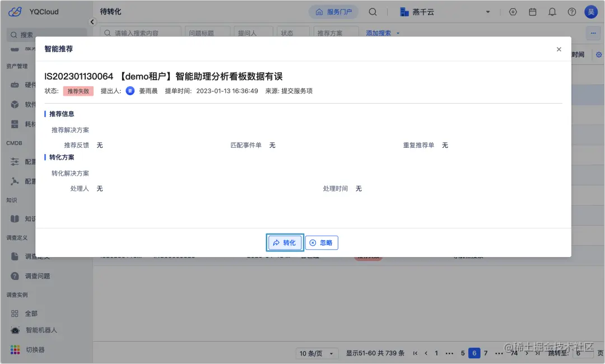Open the notification bell icon
The width and height of the screenshot is (605, 364).
click(552, 11)
